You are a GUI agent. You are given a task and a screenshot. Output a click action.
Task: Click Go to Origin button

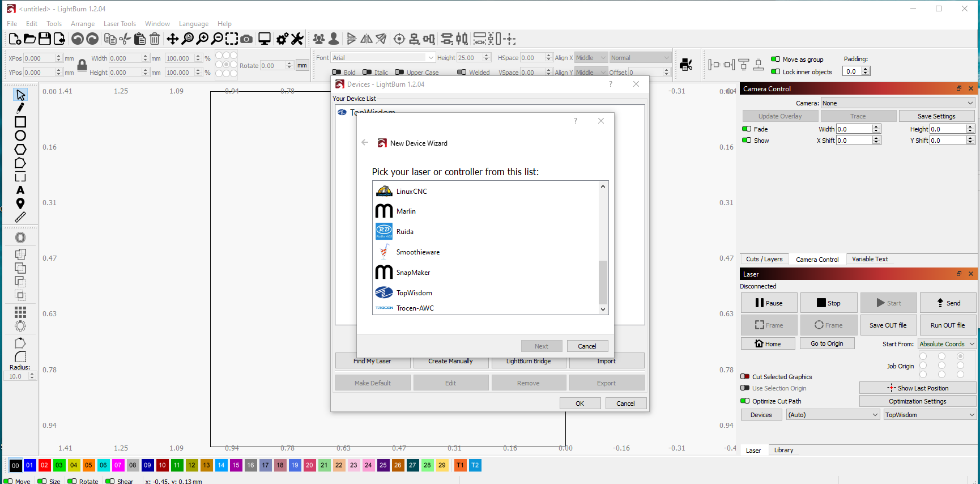(827, 343)
